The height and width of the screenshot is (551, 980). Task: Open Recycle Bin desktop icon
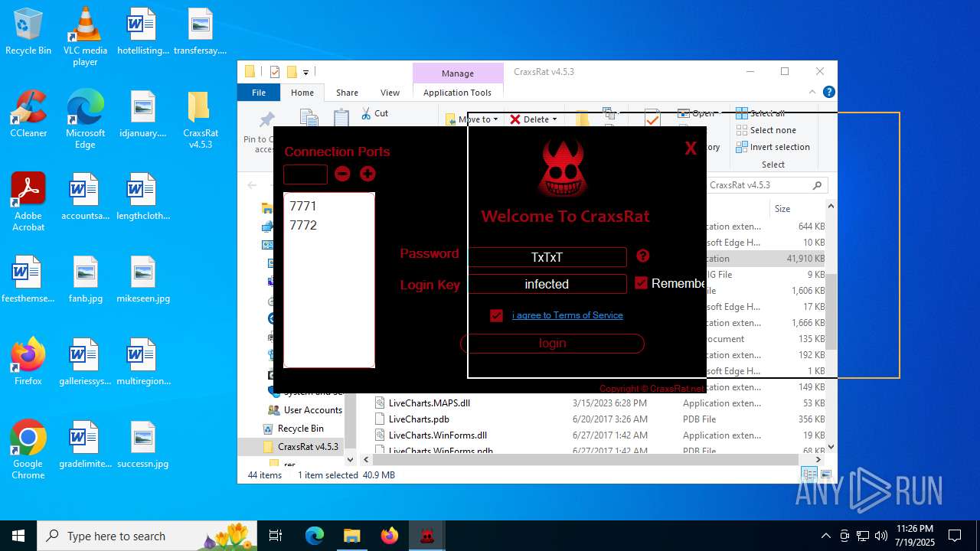click(x=28, y=32)
